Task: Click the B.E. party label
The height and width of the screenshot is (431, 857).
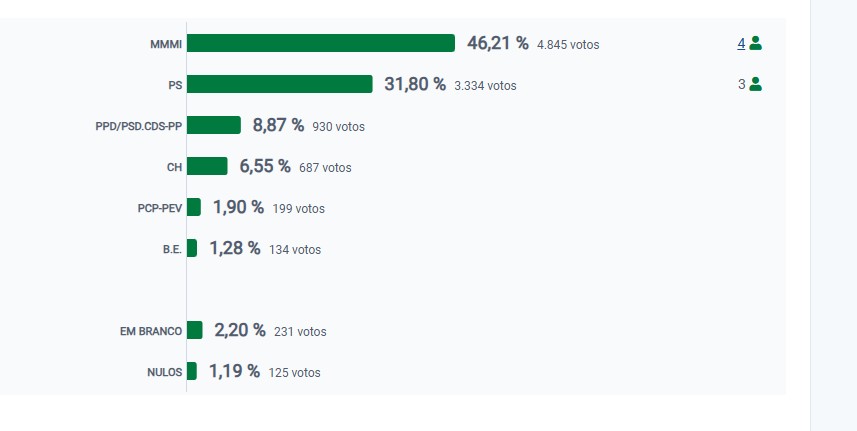Action: (x=172, y=249)
